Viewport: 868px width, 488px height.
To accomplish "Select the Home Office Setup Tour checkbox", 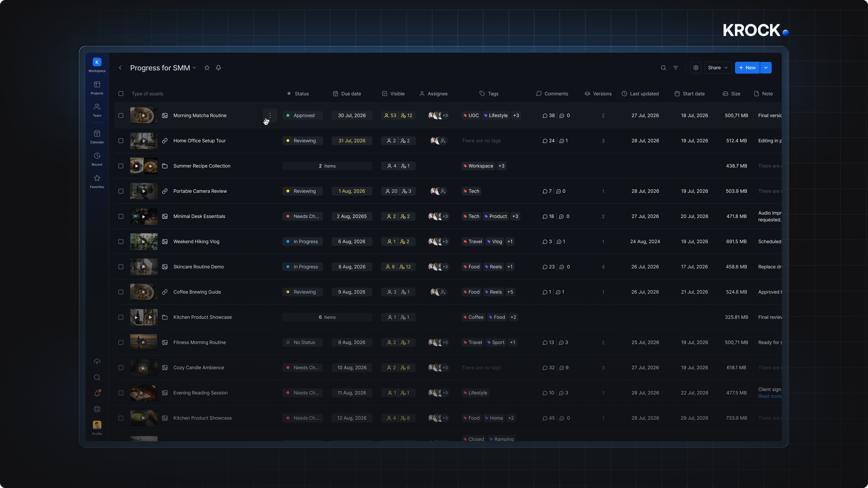I will [121, 141].
